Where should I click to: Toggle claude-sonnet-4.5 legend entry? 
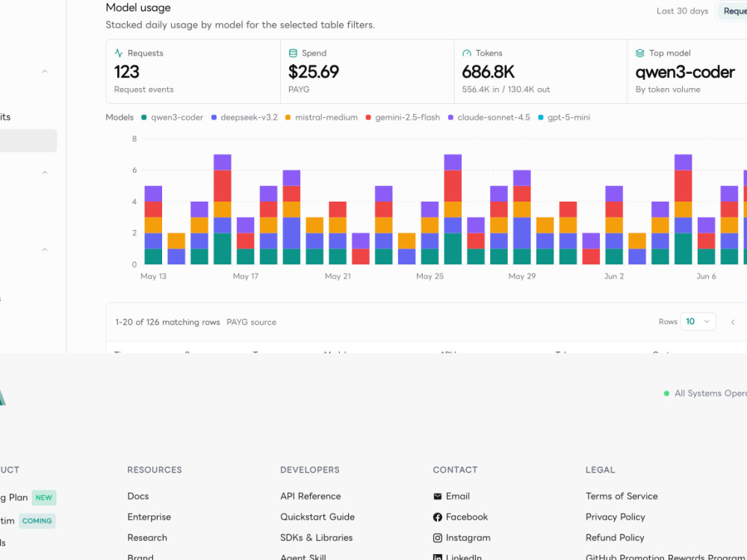(x=489, y=117)
